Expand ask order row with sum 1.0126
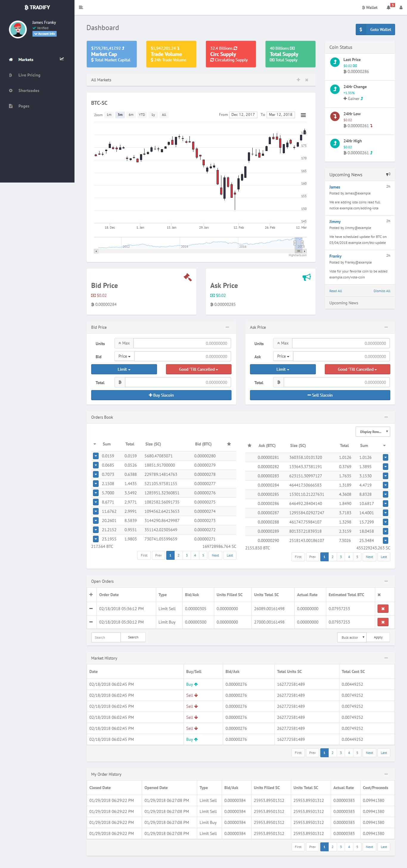Screen dimensions: 407x868 [x=386, y=457]
